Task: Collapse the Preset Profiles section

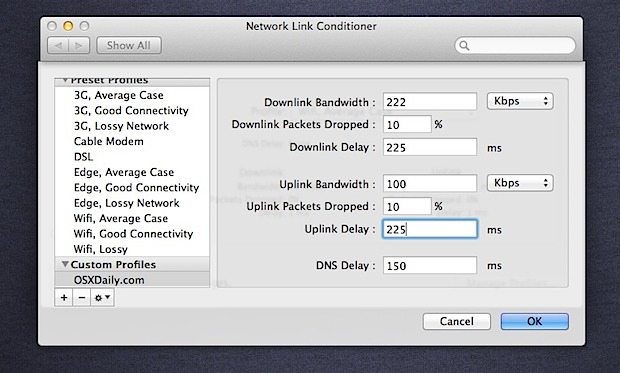Action: click(65, 80)
